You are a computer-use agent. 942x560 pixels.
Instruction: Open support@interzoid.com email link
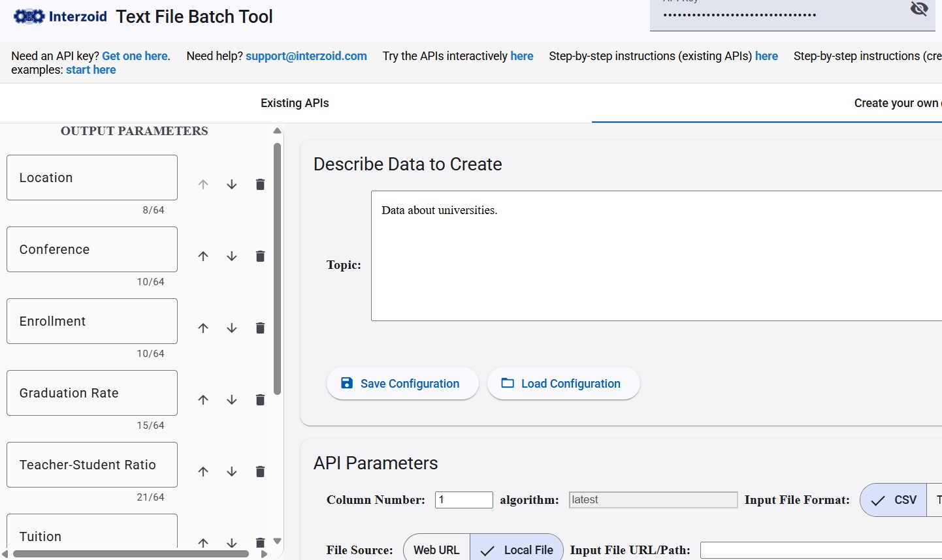point(306,56)
